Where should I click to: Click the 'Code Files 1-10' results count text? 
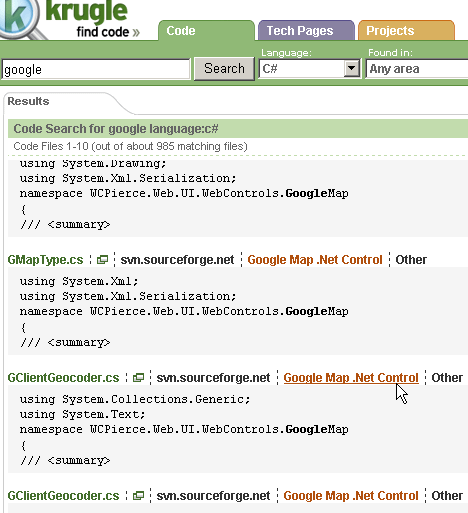[130, 146]
